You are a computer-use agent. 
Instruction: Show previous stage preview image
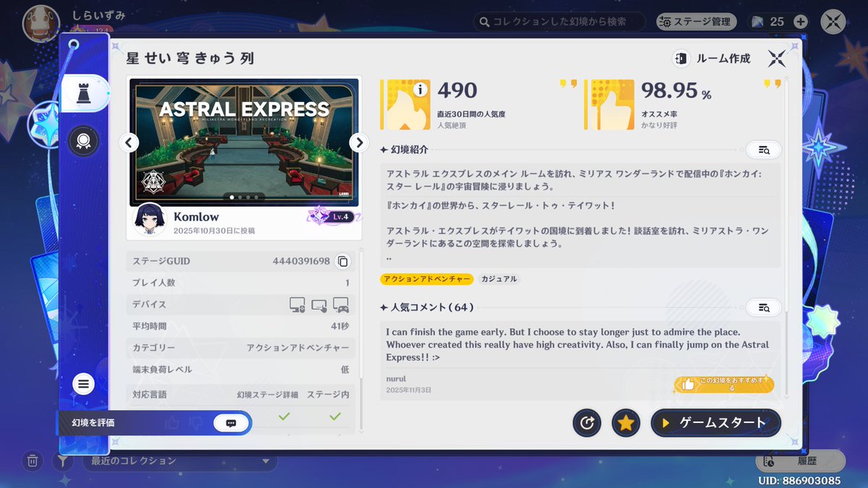point(129,142)
